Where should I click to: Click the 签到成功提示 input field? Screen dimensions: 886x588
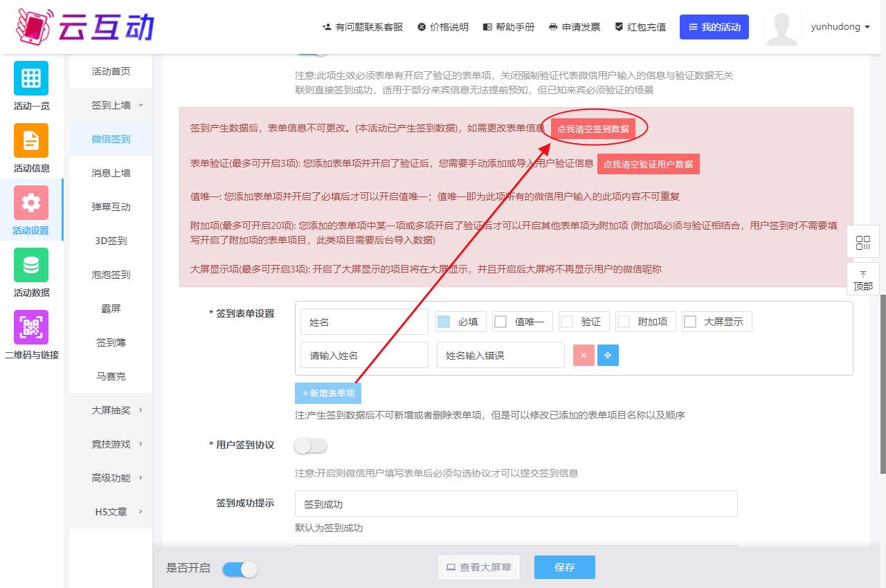[516, 504]
